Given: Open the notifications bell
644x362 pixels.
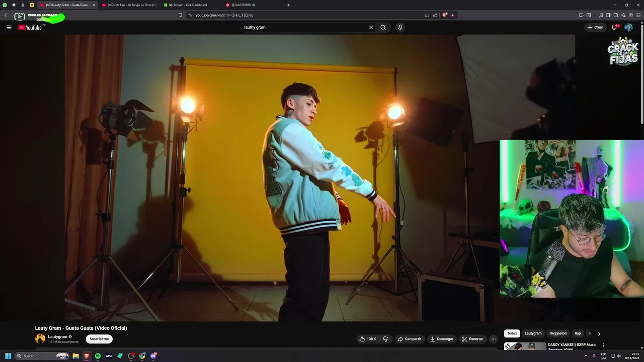Looking at the screenshot, I should tap(614, 27).
